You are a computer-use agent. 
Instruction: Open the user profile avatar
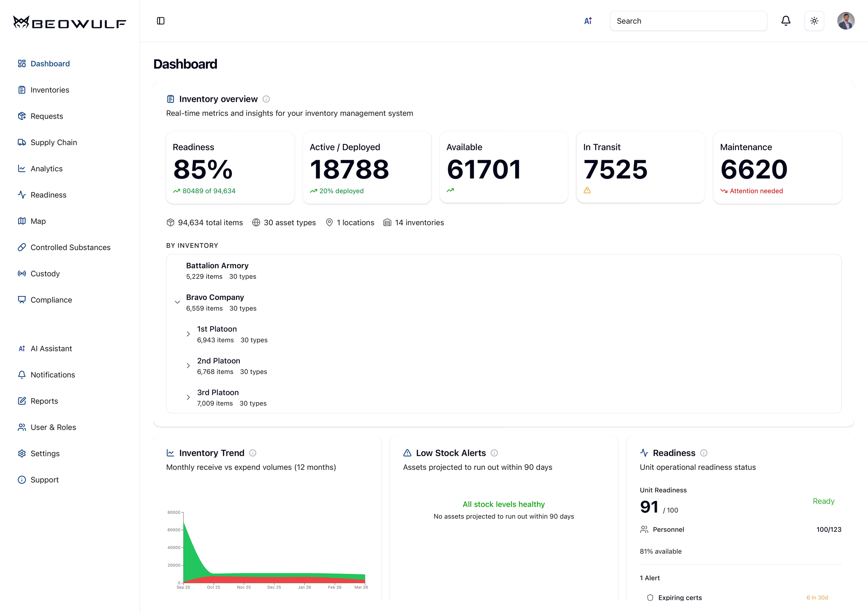(x=845, y=21)
